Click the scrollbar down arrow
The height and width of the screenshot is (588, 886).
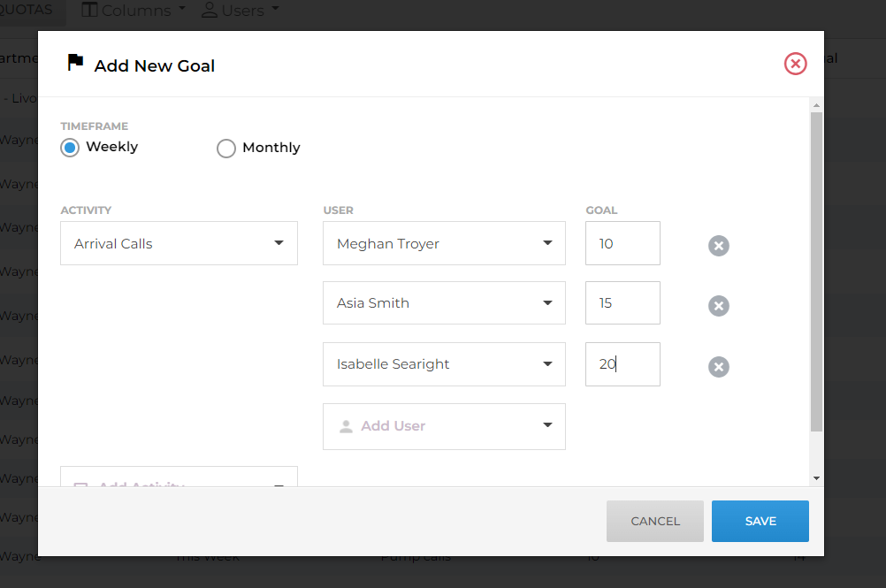pyautogui.click(x=816, y=478)
